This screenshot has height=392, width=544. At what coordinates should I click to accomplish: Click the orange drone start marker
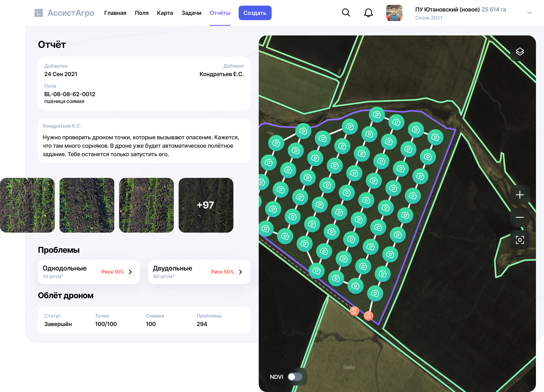[368, 316]
